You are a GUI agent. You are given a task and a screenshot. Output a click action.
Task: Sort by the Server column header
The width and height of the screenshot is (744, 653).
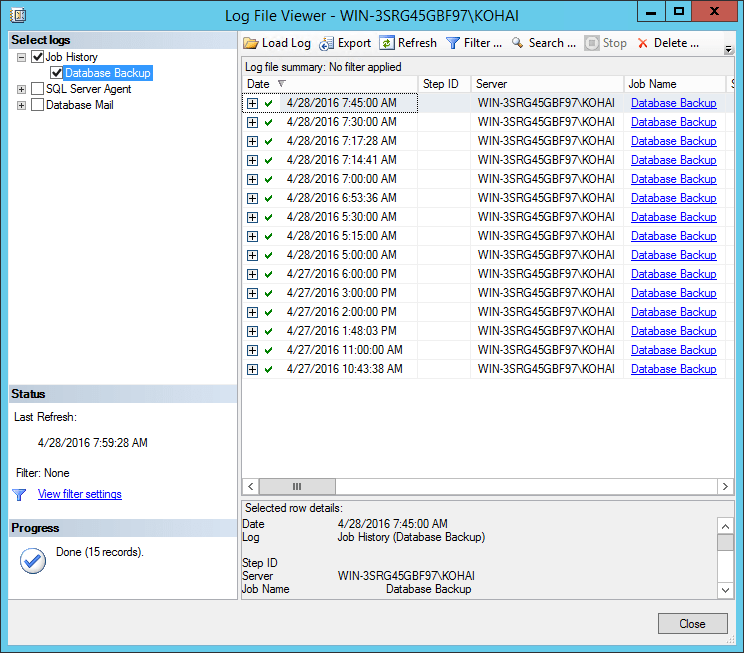(546, 84)
